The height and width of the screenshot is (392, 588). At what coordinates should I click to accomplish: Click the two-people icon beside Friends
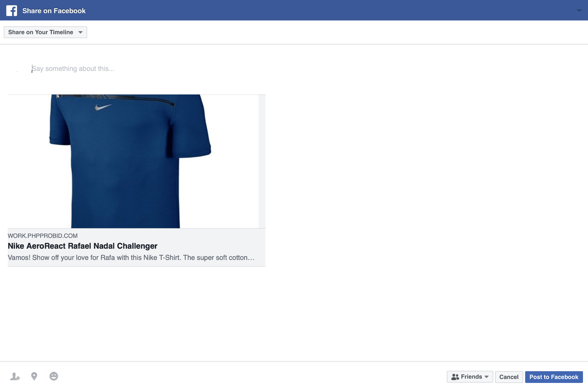point(455,377)
